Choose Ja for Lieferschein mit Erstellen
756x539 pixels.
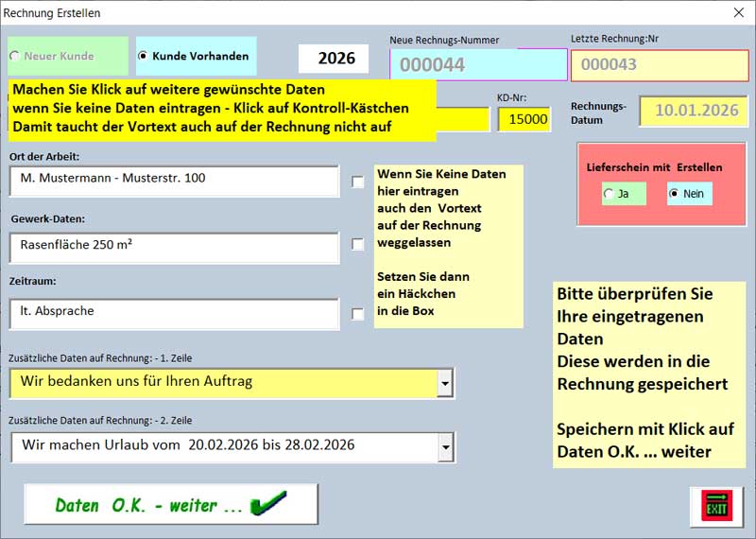coord(608,194)
